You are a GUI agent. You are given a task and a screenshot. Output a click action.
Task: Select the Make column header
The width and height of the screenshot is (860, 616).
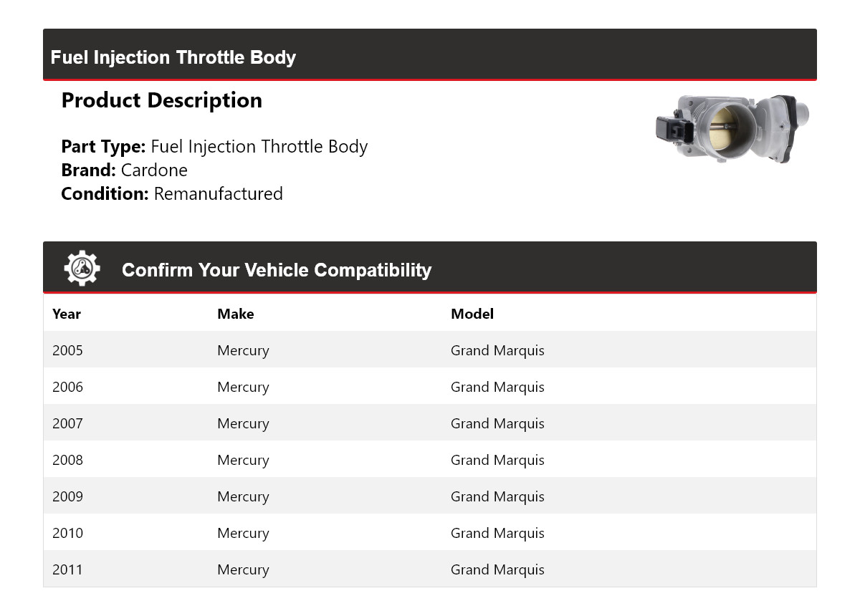click(x=236, y=314)
